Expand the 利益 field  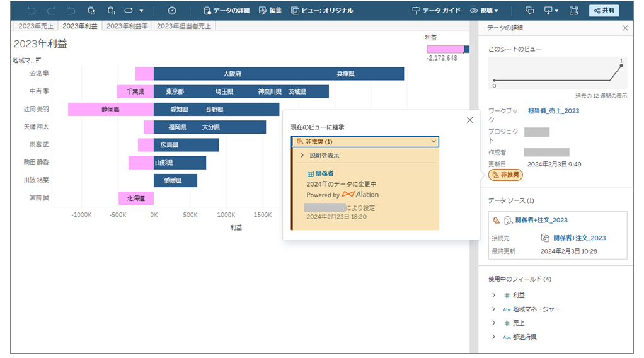point(493,295)
